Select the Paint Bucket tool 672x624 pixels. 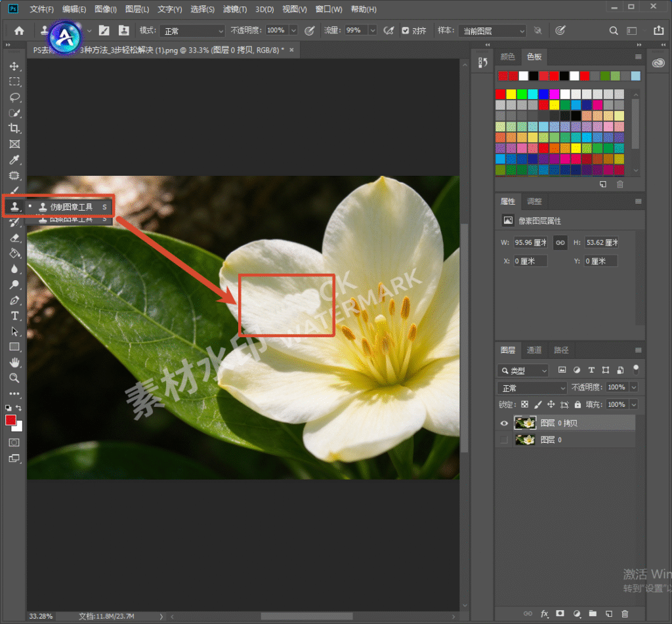(14, 253)
